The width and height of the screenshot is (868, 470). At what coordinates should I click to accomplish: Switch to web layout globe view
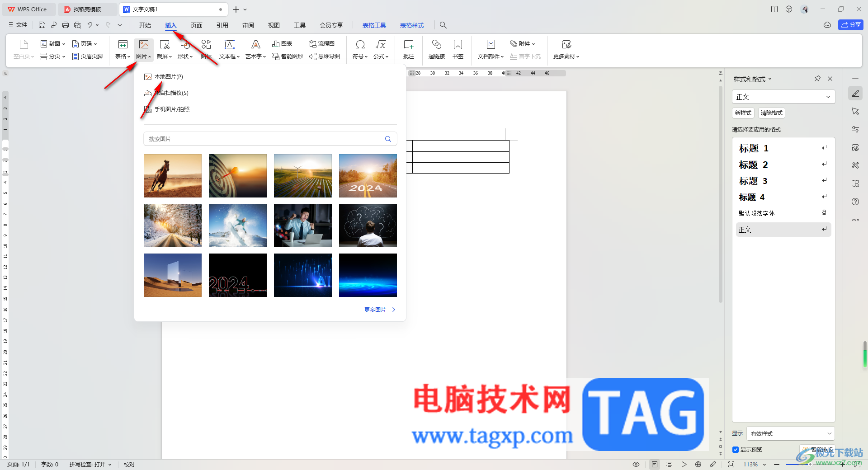[x=698, y=465]
